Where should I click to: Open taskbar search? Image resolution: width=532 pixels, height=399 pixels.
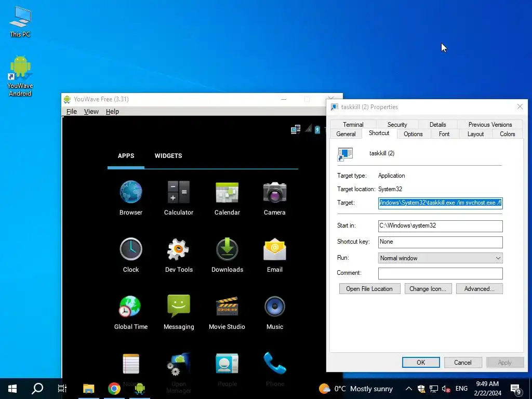37,389
